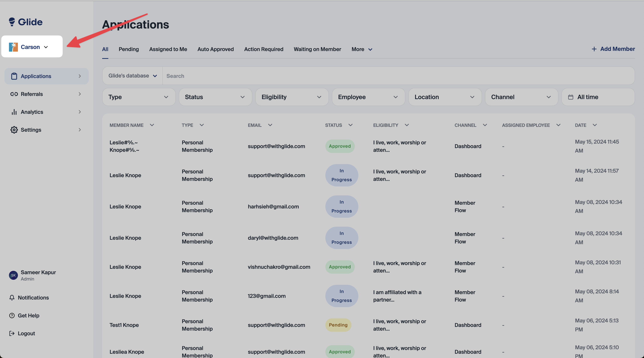Open the More tabs menu
The height and width of the screenshot is (358, 644).
(x=362, y=49)
